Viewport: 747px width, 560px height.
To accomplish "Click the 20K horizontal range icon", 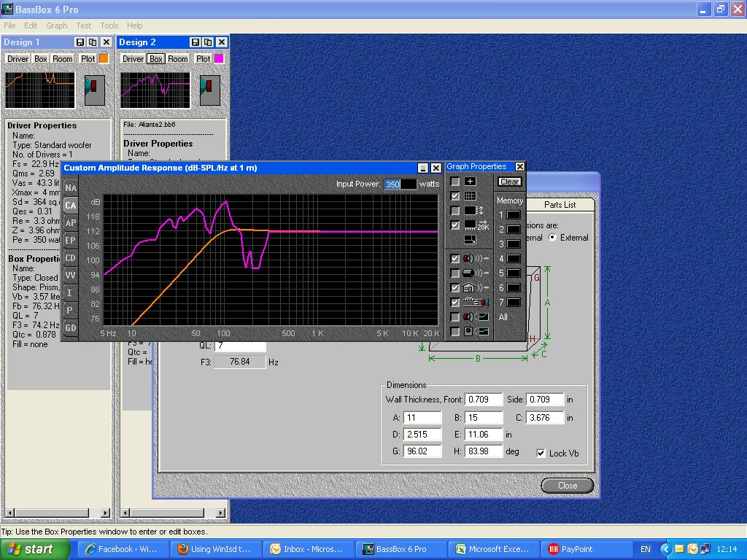I will point(477,225).
